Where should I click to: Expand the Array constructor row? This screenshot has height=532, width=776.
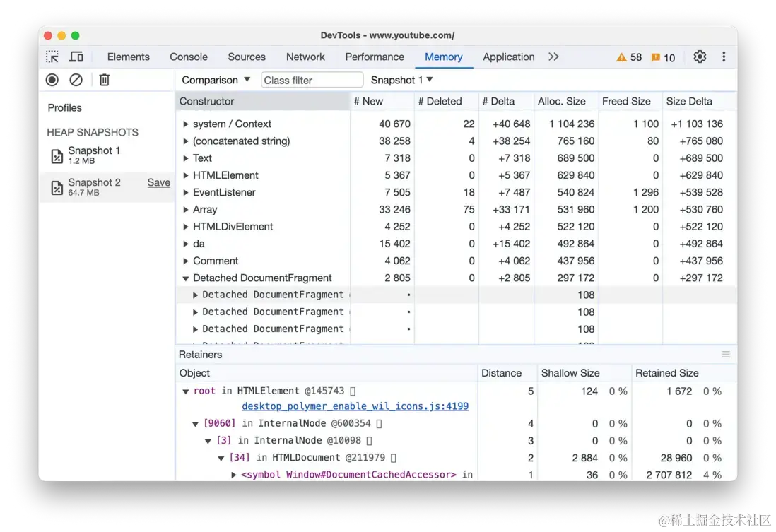186,210
